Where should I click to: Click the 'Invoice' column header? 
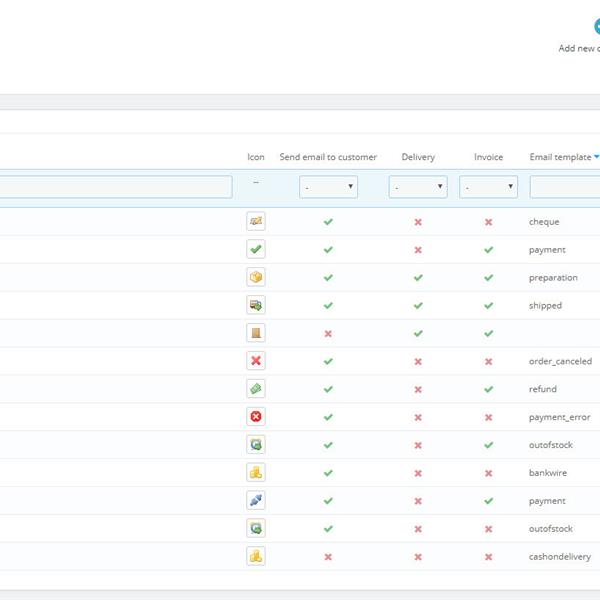point(488,157)
